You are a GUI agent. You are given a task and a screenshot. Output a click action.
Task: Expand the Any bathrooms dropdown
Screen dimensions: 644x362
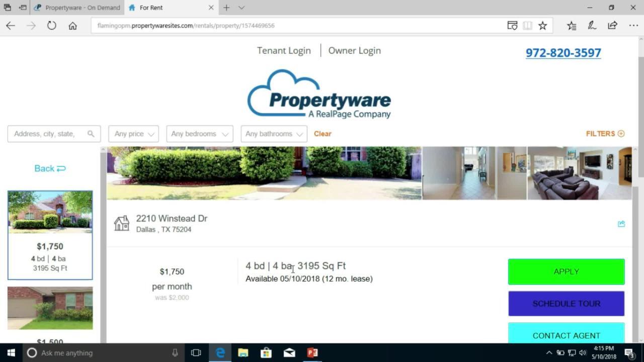point(274,134)
